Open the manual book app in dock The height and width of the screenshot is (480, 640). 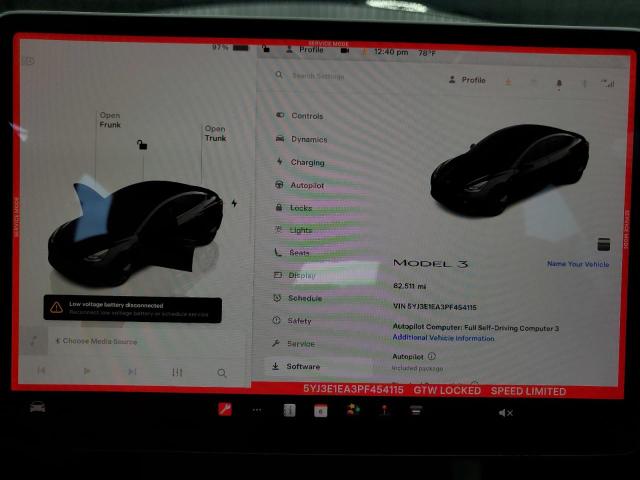click(289, 410)
